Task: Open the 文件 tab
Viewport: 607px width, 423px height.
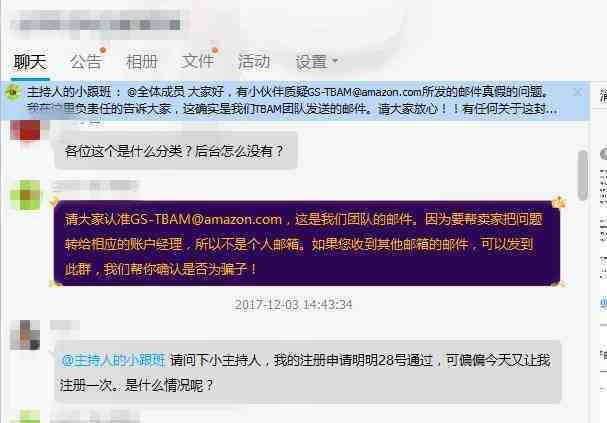Action: 197,62
